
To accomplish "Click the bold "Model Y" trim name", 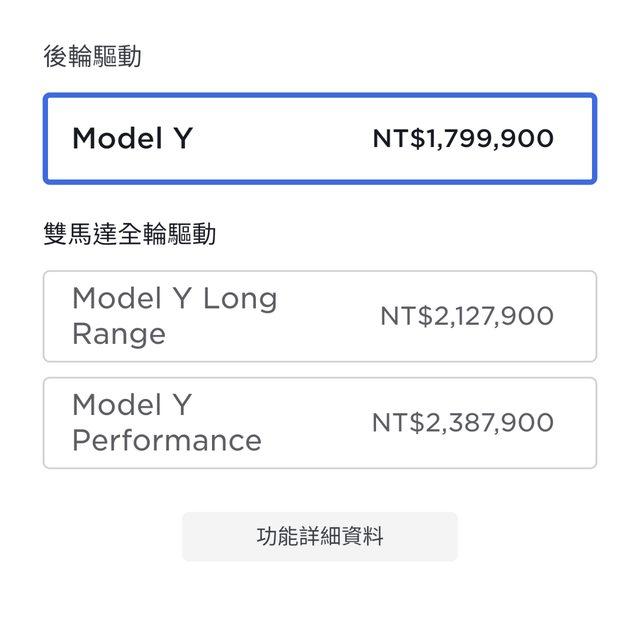I will [132, 138].
